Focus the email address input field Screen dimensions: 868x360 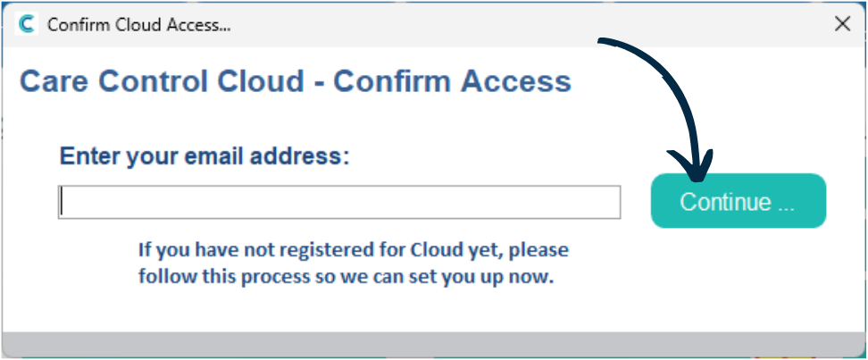(339, 202)
